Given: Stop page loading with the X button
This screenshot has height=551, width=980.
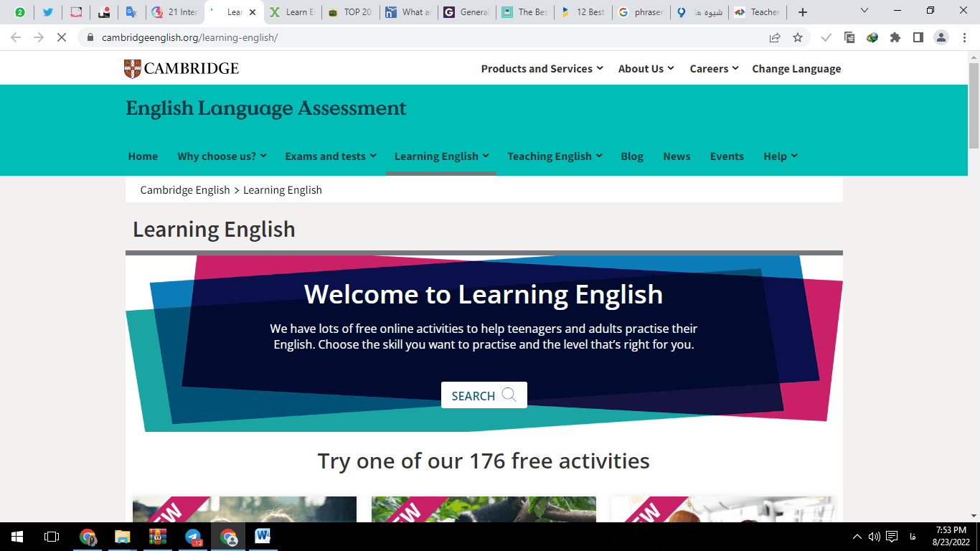Looking at the screenshot, I should pos(62,37).
